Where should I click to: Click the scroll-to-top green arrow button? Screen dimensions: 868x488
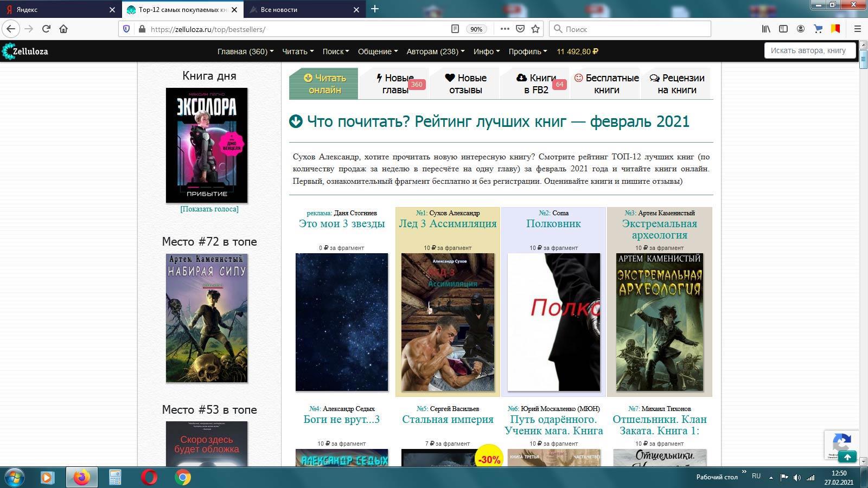pos(847,457)
